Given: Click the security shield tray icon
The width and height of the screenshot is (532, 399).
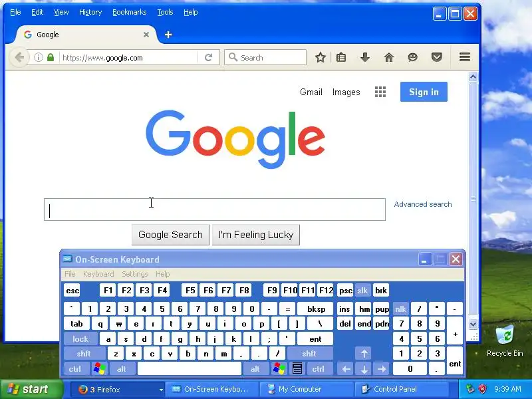Looking at the screenshot, I should click(482, 389).
